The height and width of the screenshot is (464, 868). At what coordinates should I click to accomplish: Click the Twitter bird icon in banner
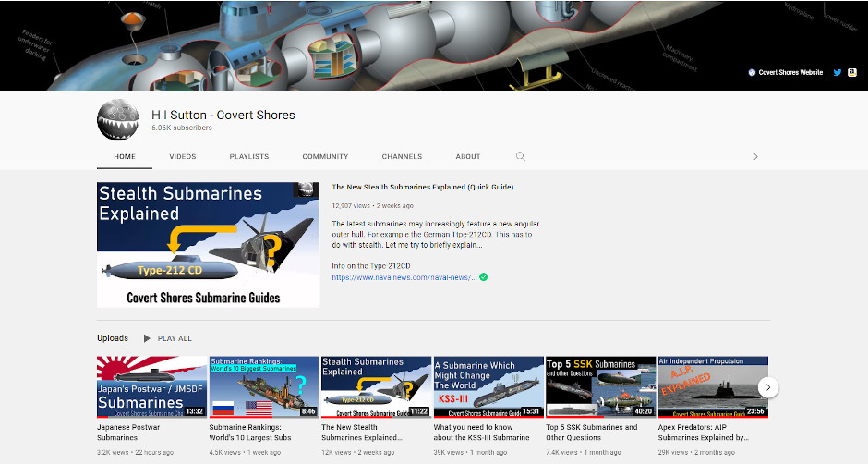pos(838,73)
